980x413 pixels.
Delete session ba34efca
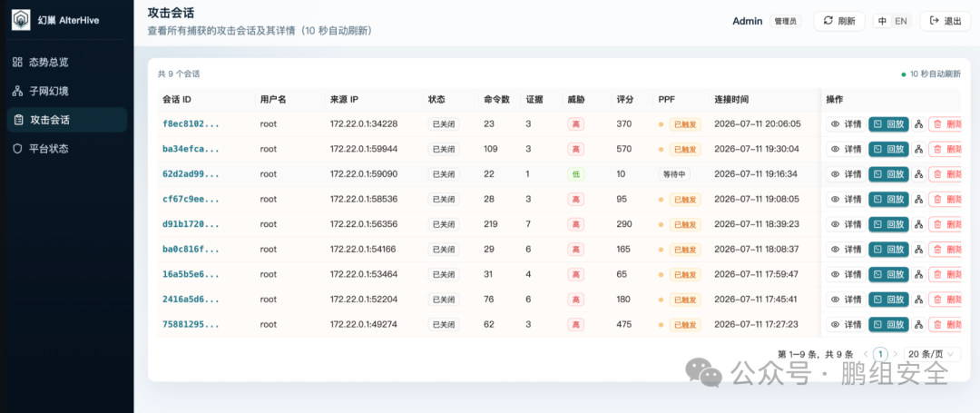coord(945,150)
